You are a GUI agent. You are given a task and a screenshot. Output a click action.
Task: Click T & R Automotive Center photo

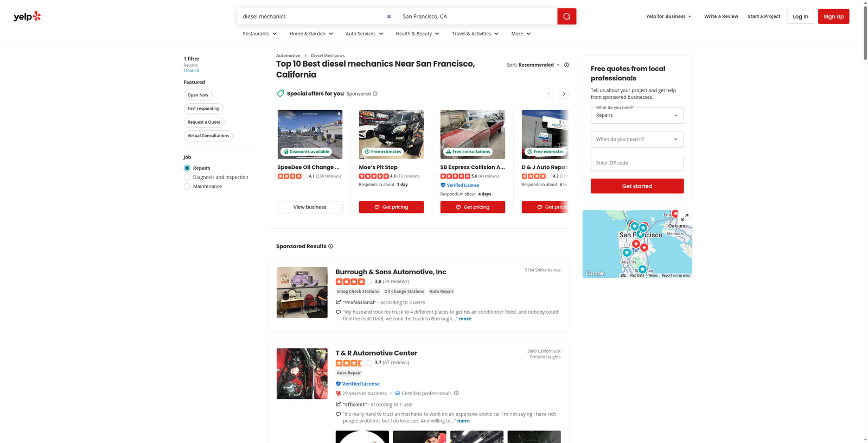pyautogui.click(x=302, y=374)
